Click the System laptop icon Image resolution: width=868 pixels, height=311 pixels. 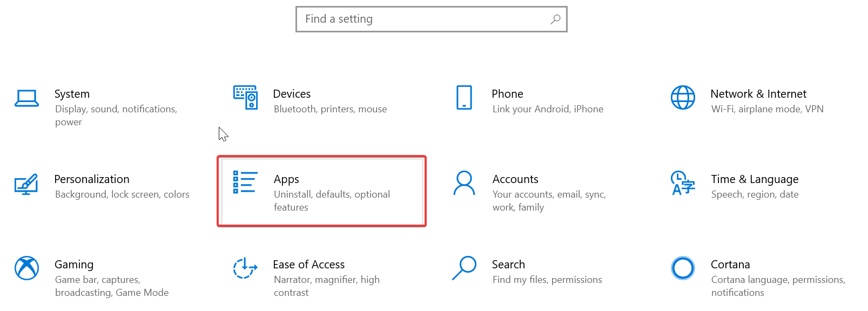pos(26,98)
